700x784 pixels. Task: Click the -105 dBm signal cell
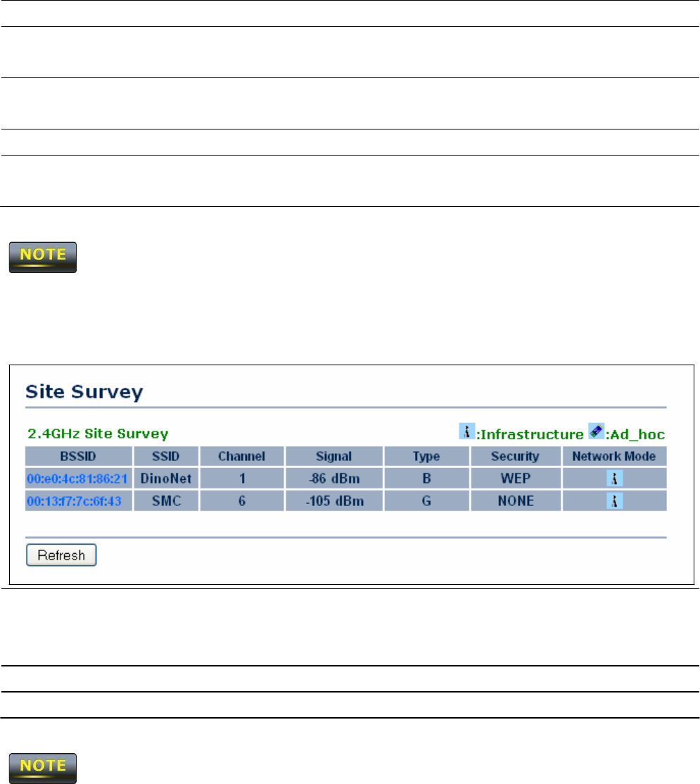click(333, 501)
